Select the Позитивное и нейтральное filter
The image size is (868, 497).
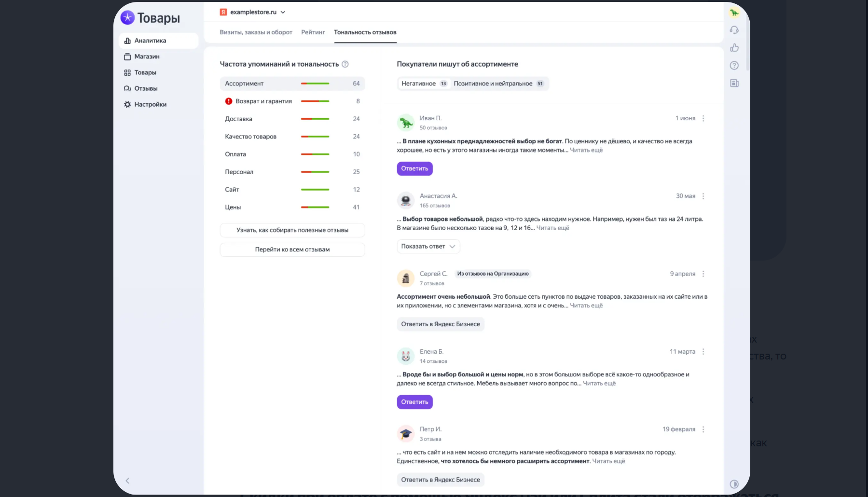pyautogui.click(x=494, y=83)
